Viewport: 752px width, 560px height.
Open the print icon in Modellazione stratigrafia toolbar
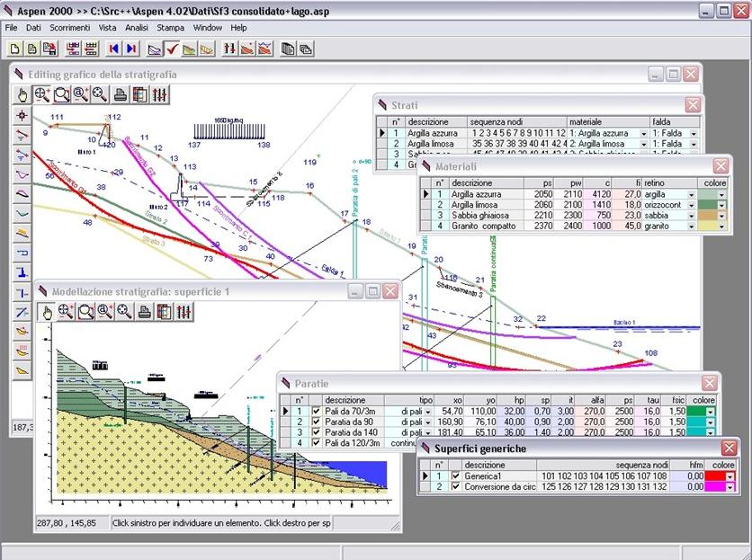(x=146, y=310)
